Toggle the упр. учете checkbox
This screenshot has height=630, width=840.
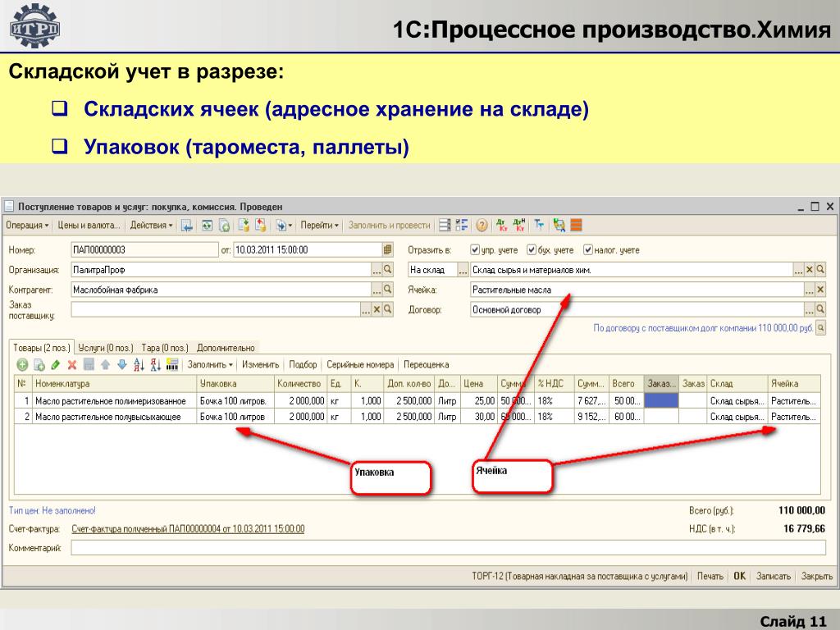coord(475,249)
